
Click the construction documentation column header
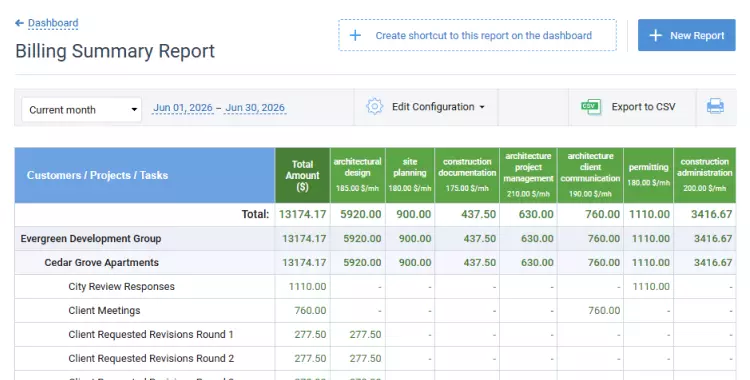tap(467, 175)
